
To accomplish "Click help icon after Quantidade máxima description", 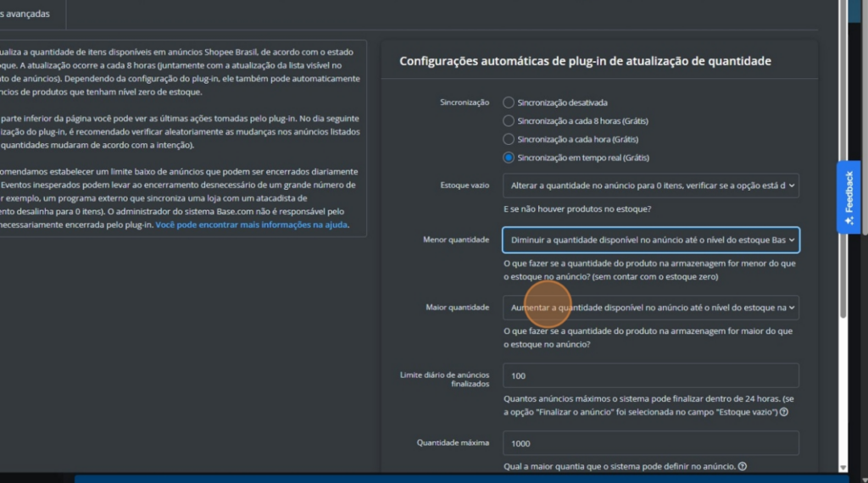I will coord(743,466).
